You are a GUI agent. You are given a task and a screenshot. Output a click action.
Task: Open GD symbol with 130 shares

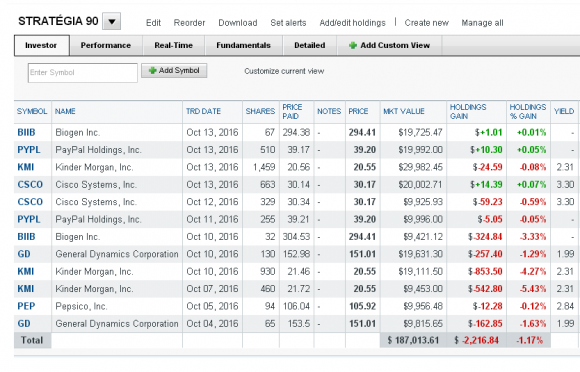24,254
